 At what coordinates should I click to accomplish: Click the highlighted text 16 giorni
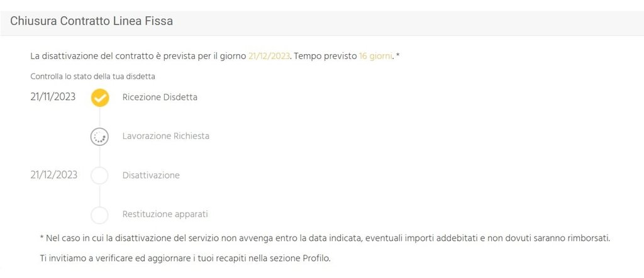coord(375,56)
